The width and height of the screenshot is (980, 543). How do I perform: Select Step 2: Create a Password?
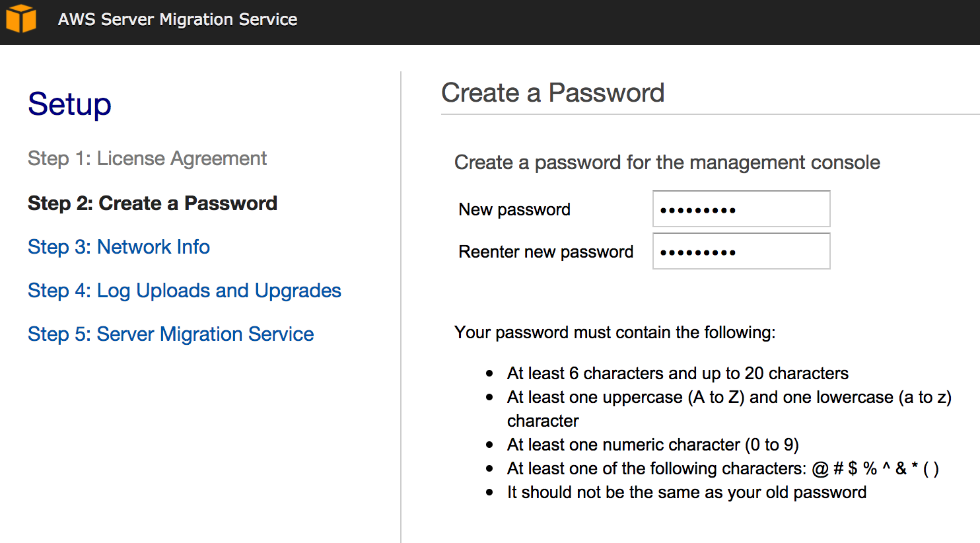[x=152, y=203]
